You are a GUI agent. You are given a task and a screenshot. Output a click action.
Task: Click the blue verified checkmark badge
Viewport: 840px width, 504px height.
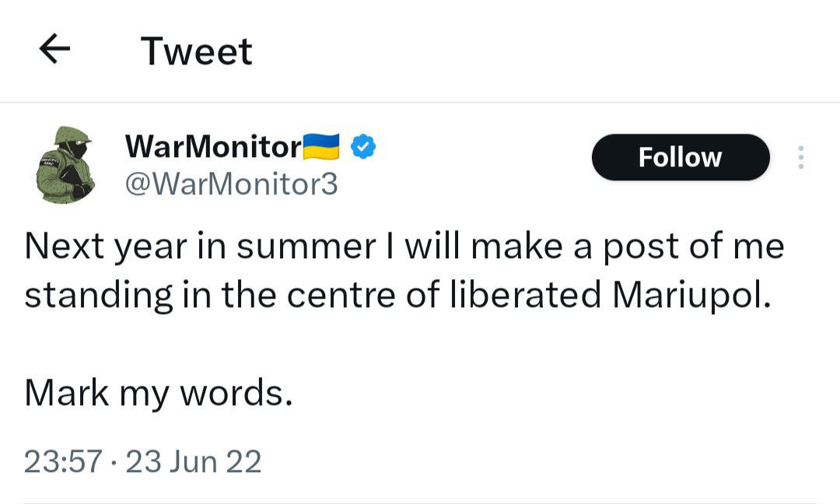363,146
